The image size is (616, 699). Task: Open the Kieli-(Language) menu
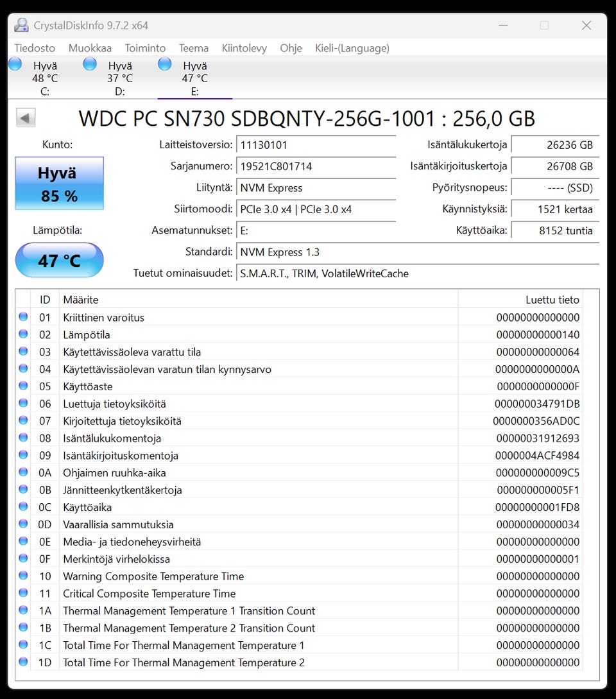tap(352, 48)
